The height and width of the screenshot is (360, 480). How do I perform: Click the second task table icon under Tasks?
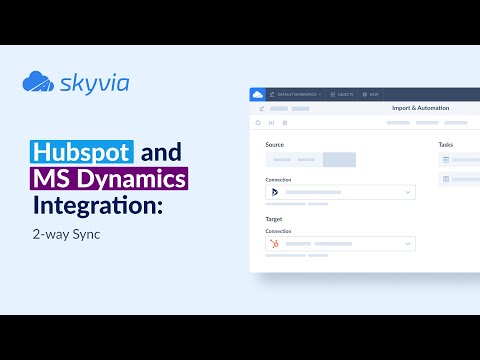[x=446, y=179]
